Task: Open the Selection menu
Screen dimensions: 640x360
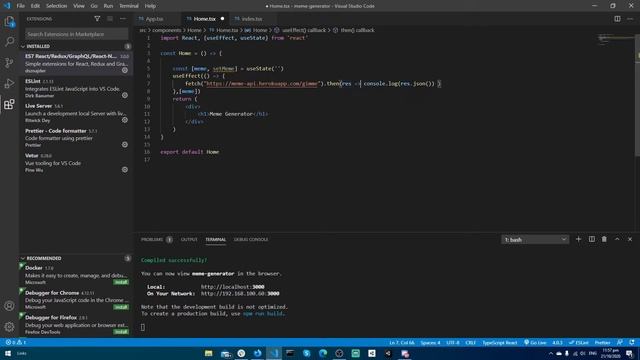Action: 56,6
